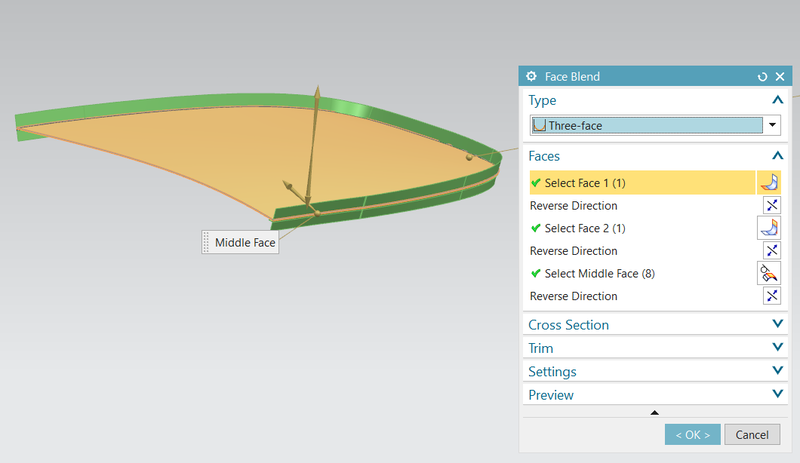800x463 pixels.
Task: Confirm the blend with the OK button
Action: point(692,434)
